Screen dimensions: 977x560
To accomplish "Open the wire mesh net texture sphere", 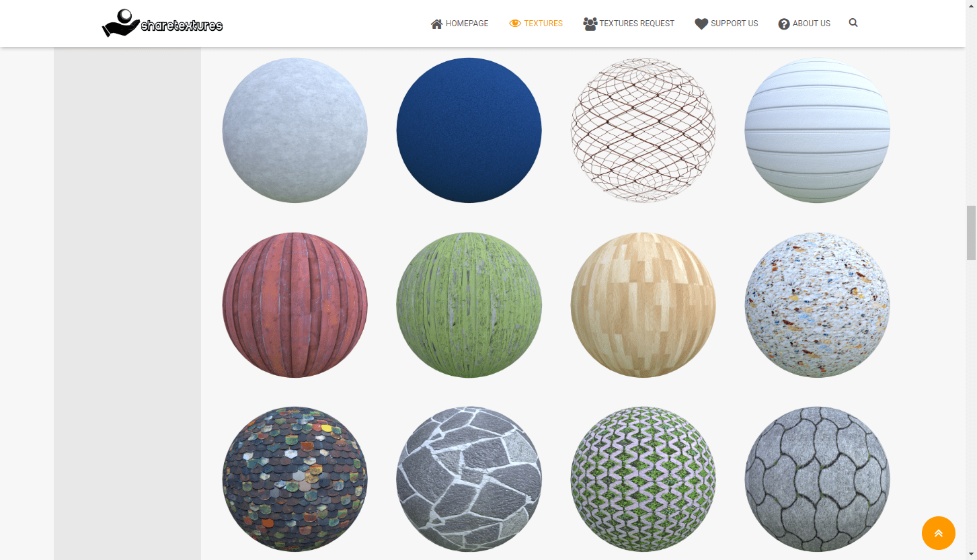I will tap(643, 130).
